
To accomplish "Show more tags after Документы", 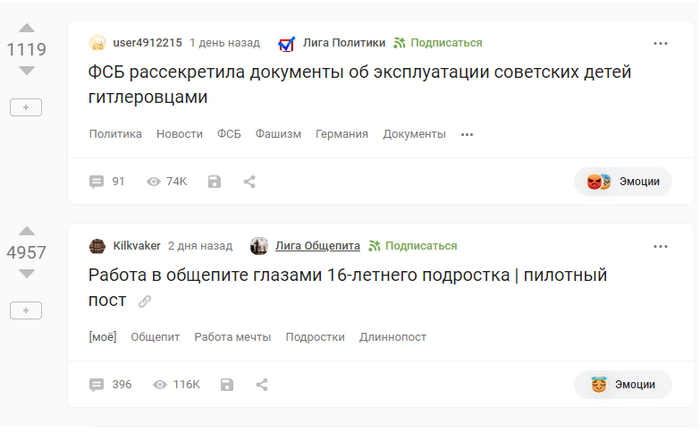I will (467, 134).
